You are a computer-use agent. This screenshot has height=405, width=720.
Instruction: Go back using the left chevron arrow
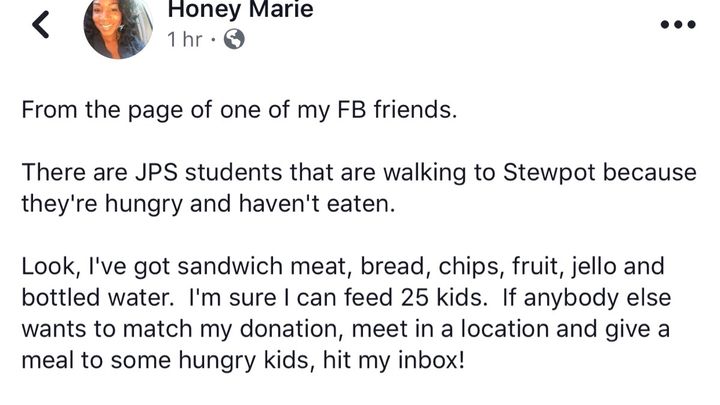point(40,24)
